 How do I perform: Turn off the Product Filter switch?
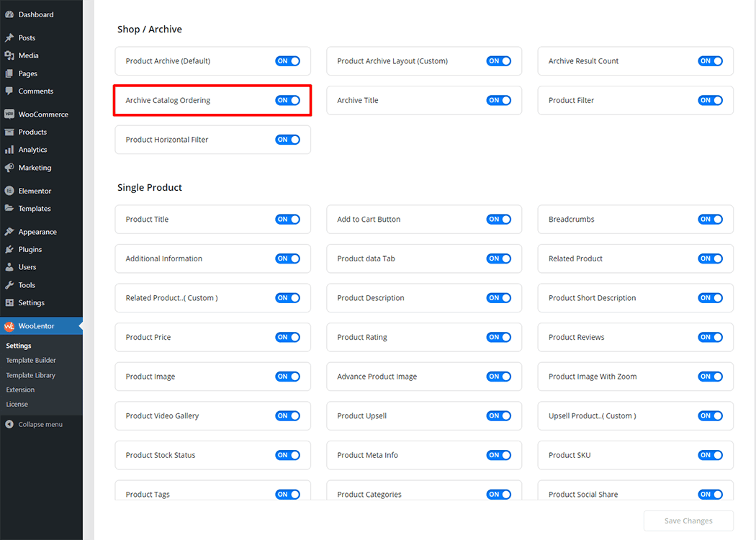tap(710, 101)
